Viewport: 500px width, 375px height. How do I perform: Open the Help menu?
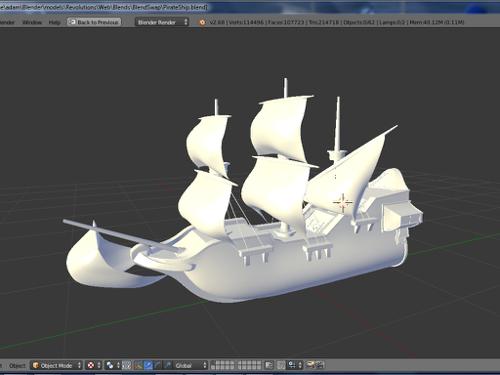pos(54,22)
